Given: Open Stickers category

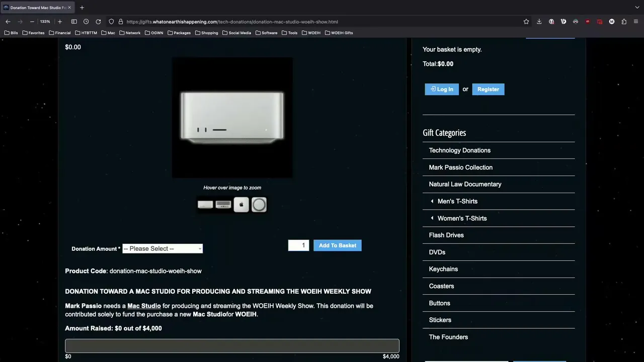Looking at the screenshot, I should (x=440, y=320).
